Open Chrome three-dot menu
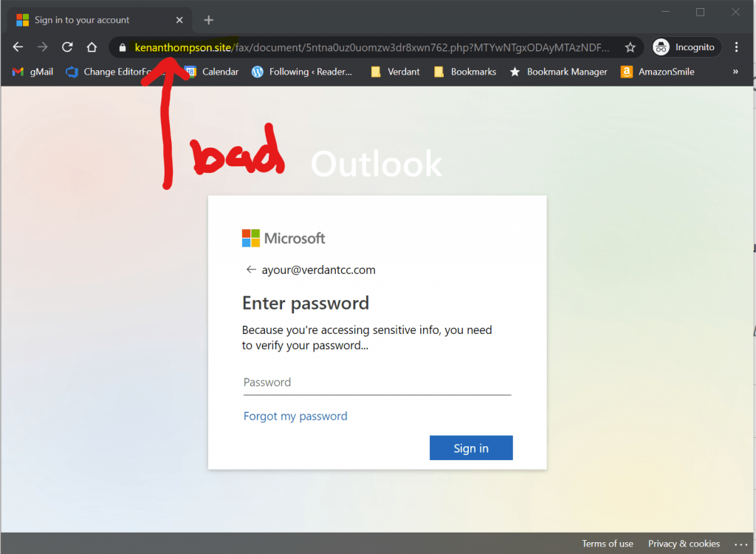 [736, 47]
